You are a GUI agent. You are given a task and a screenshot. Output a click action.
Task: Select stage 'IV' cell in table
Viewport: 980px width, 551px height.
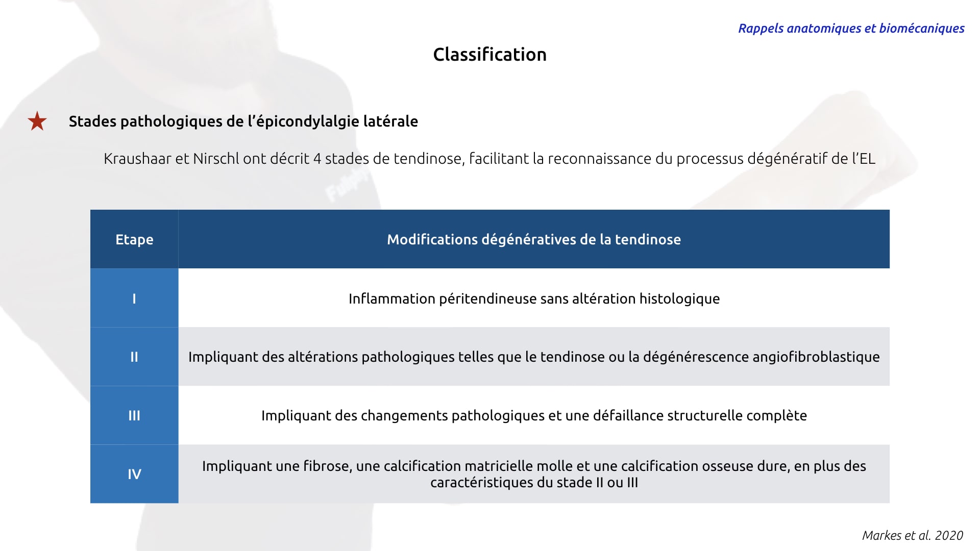[134, 474]
